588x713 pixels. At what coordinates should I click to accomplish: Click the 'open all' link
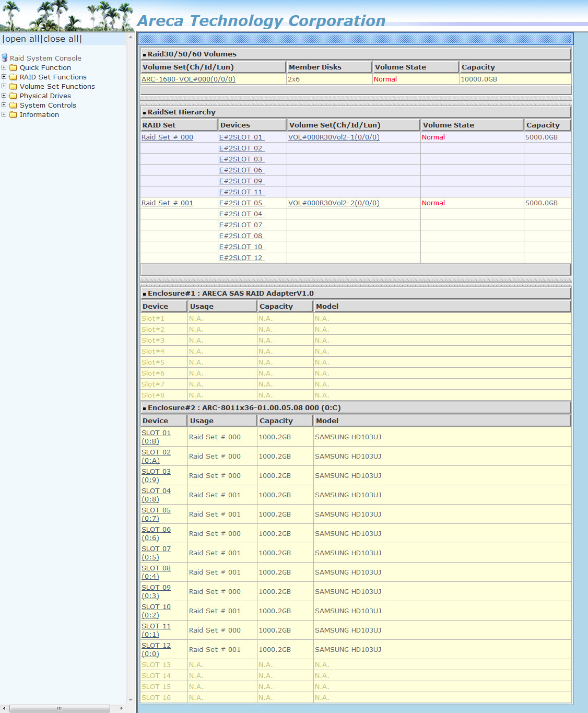(x=22, y=39)
